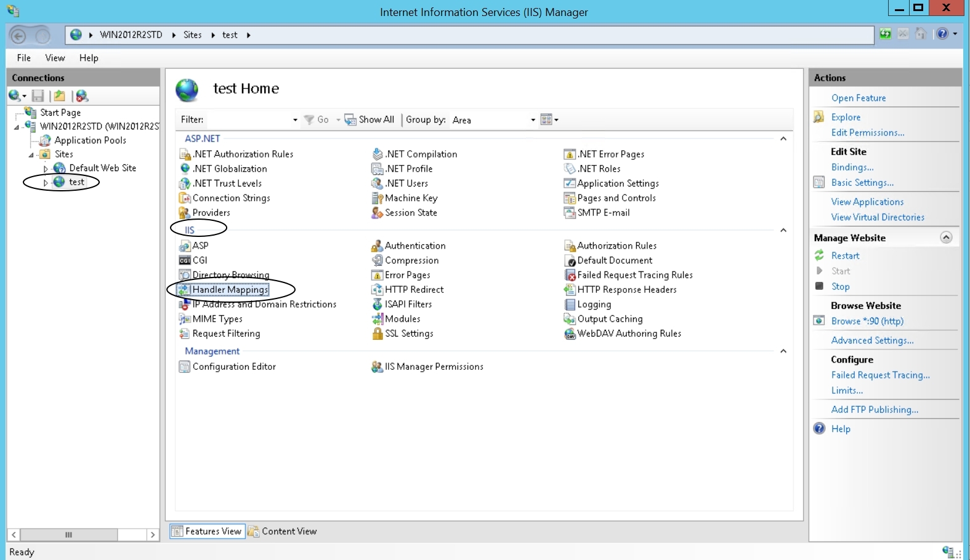The image size is (970, 560).
Task: Open the Failed Request Tracing Rules icon
Action: (x=570, y=275)
